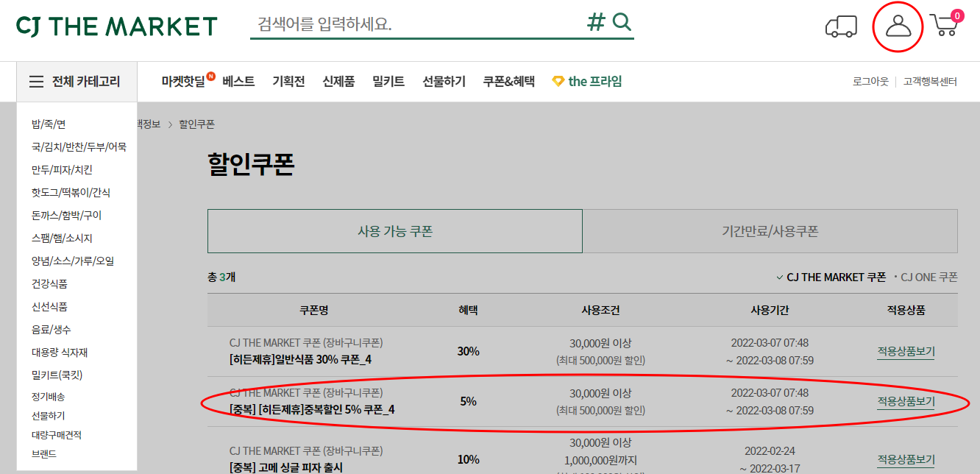This screenshot has height=474, width=980.
Task: Select 대량구매견적 in category dropdown
Action: tap(56, 435)
